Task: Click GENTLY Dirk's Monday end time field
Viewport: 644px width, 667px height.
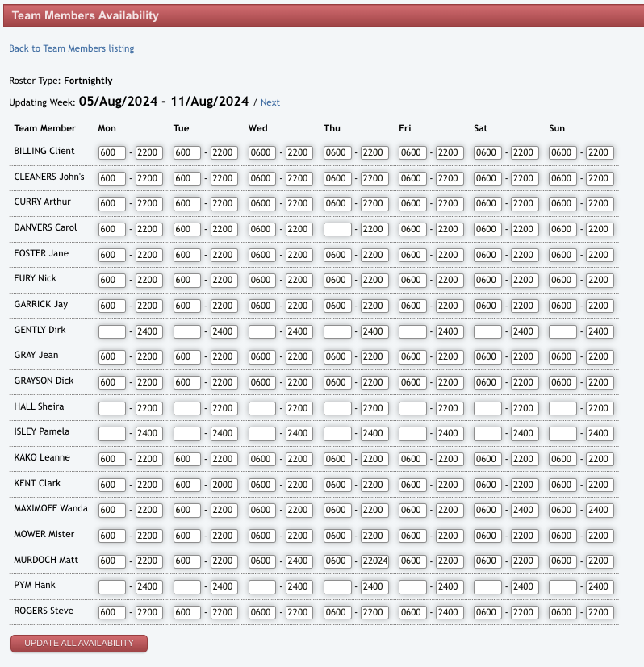Action: click(149, 331)
